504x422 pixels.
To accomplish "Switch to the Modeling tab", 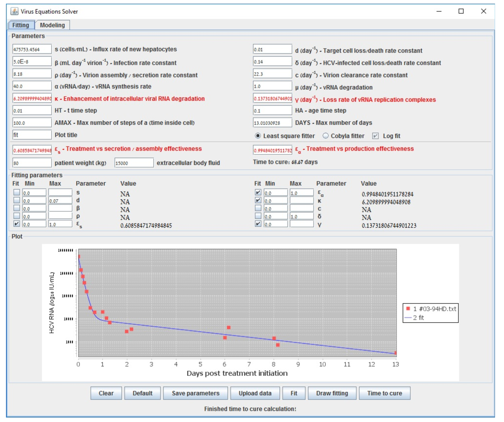I will pyautogui.click(x=52, y=25).
